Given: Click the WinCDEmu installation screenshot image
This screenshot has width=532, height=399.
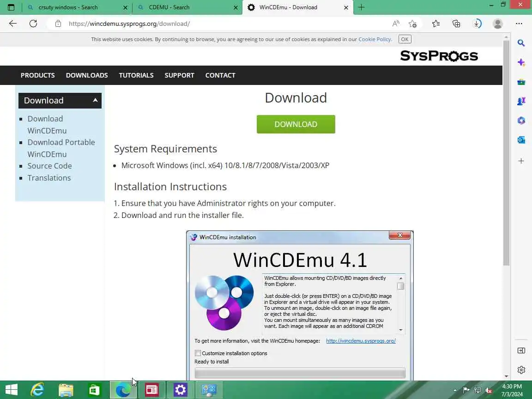Looking at the screenshot, I should 300,305.
